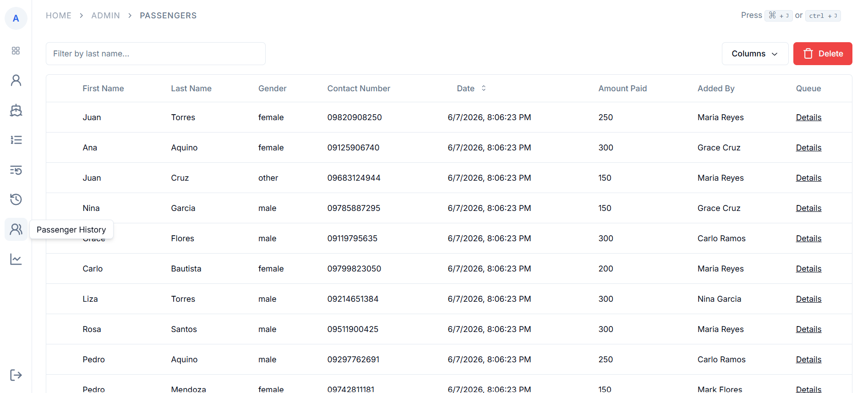Select the PASSENGERS breadcrumb

(168, 16)
